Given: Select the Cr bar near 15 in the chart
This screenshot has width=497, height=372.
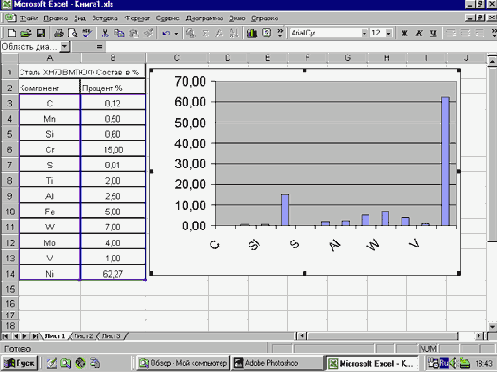Looking at the screenshot, I should (x=285, y=210).
